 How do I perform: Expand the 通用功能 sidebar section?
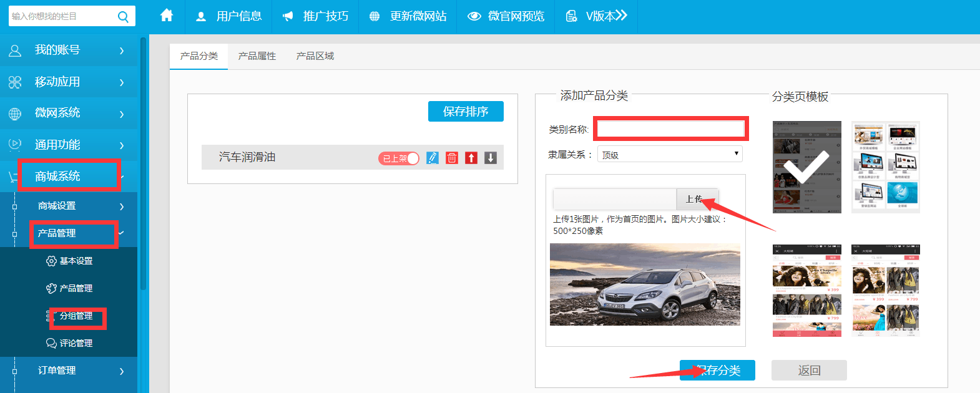[x=69, y=145]
